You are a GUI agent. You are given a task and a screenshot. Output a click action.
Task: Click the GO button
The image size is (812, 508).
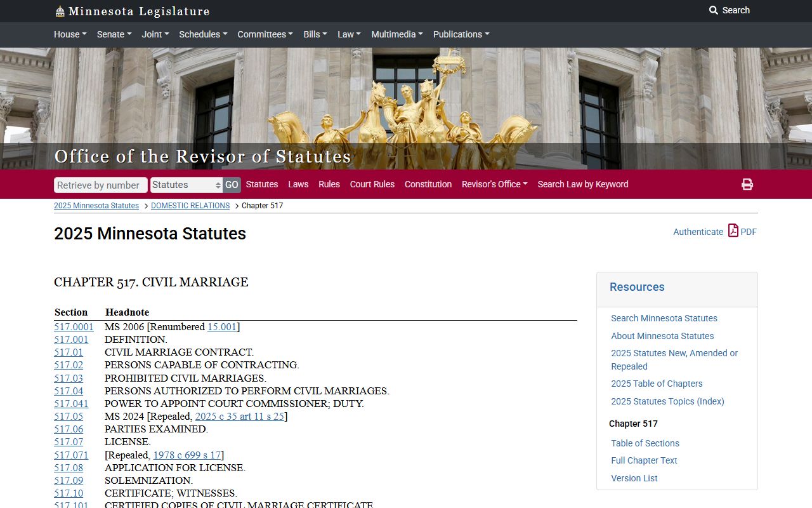[232, 185]
